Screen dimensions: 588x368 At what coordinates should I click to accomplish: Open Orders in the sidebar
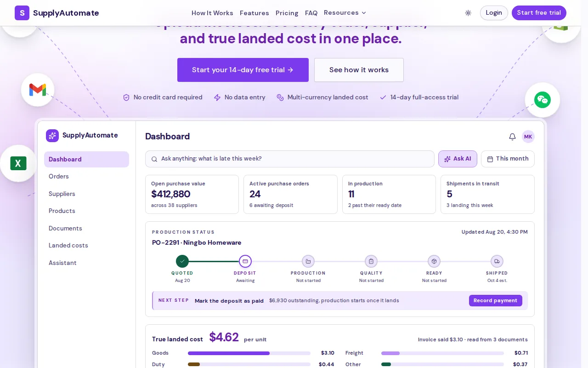click(x=86, y=177)
